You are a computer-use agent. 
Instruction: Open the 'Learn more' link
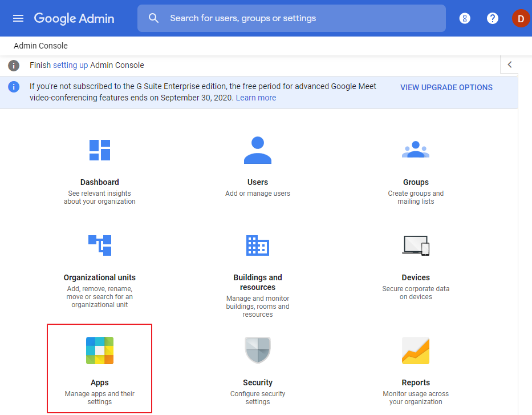(256, 98)
